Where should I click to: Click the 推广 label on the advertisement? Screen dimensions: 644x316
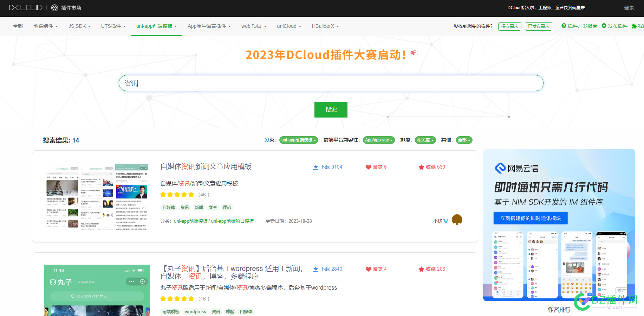coord(621,290)
